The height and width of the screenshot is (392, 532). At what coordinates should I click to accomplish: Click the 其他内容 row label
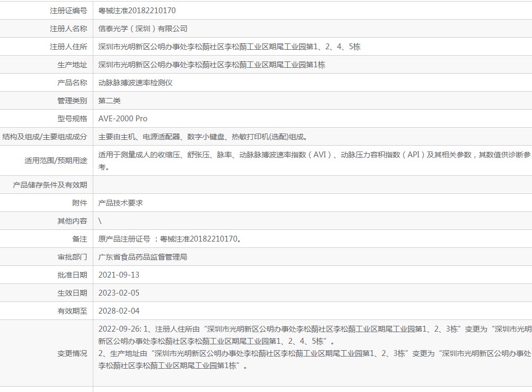72,221
